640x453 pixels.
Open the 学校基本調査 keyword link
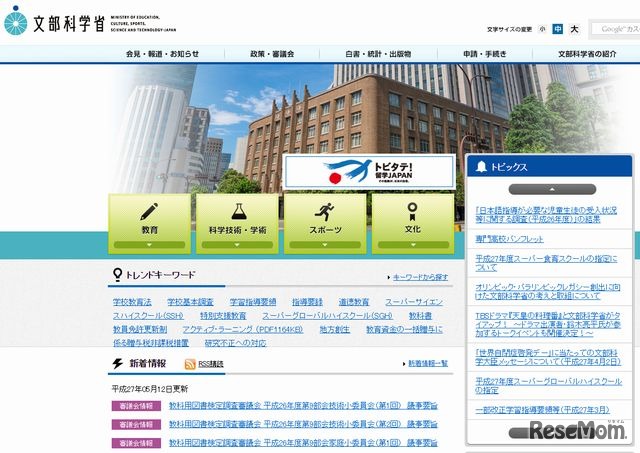[190, 302]
